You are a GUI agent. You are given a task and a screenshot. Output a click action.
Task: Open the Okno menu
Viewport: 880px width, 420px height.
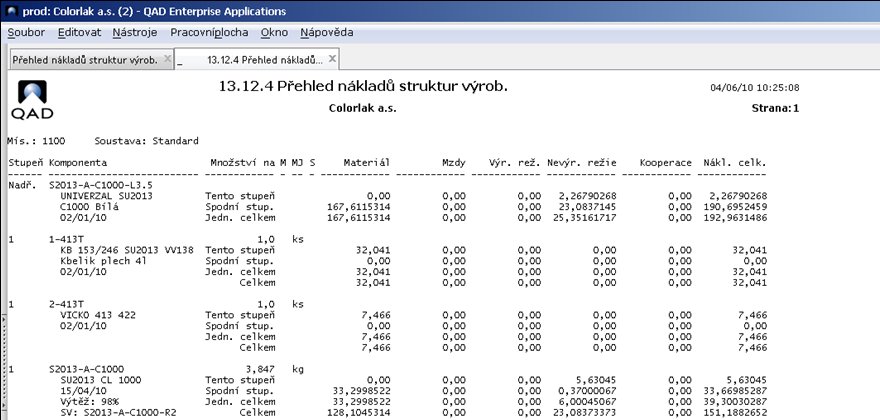click(274, 33)
